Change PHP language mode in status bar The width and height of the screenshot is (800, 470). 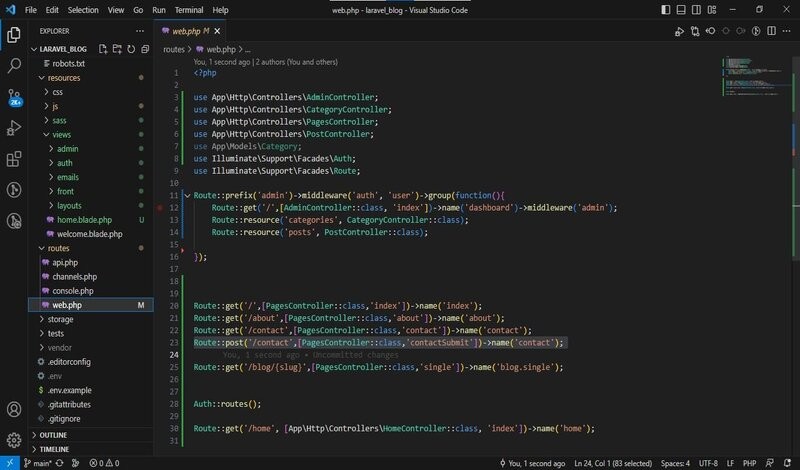pyautogui.click(x=749, y=463)
